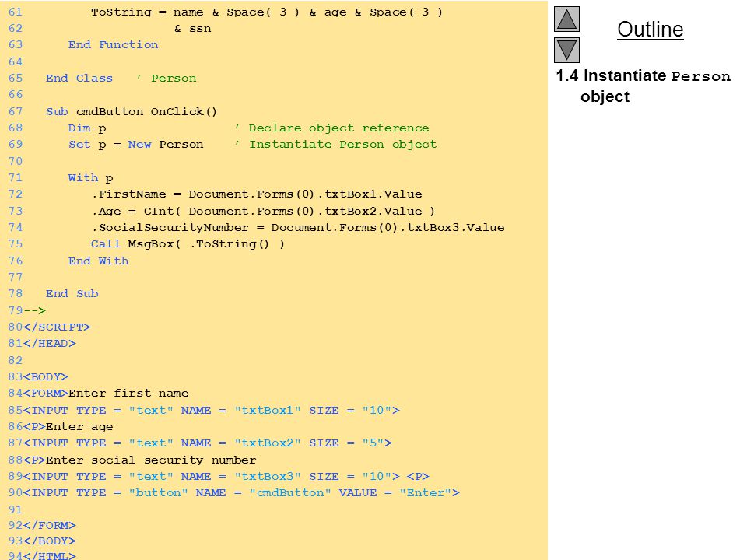Image resolution: width=747 pixels, height=560 pixels.
Task: Click INPUT line with NAME "txtBox3"
Action: tap(226, 476)
